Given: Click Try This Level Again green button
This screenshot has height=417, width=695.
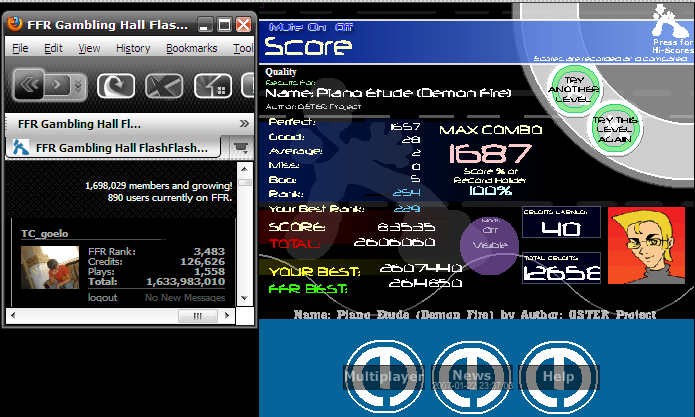Looking at the screenshot, I should [615, 129].
